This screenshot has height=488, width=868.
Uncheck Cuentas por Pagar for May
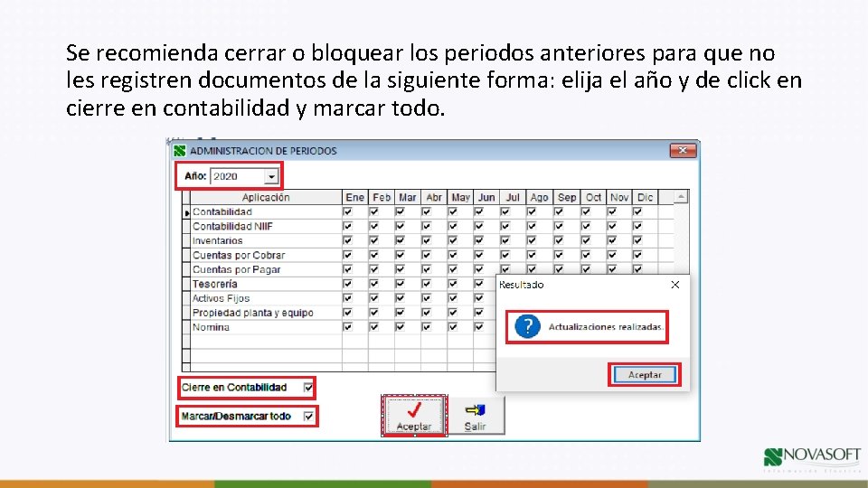tap(453, 269)
